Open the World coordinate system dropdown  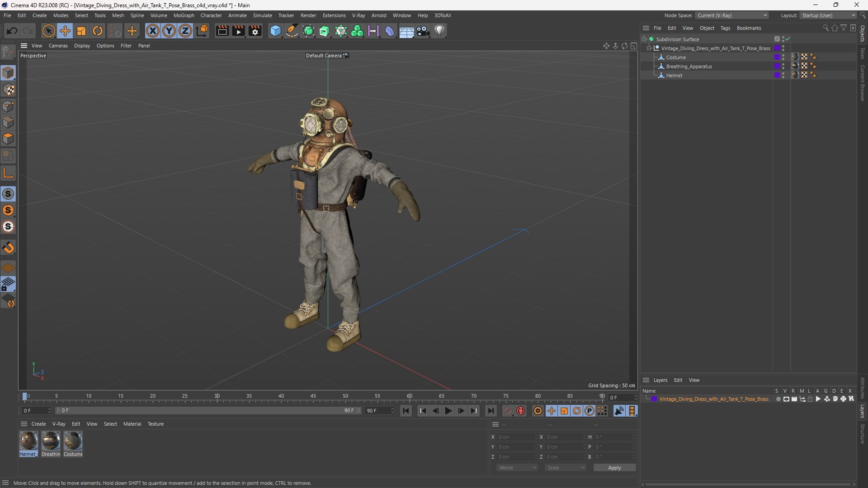(x=517, y=468)
